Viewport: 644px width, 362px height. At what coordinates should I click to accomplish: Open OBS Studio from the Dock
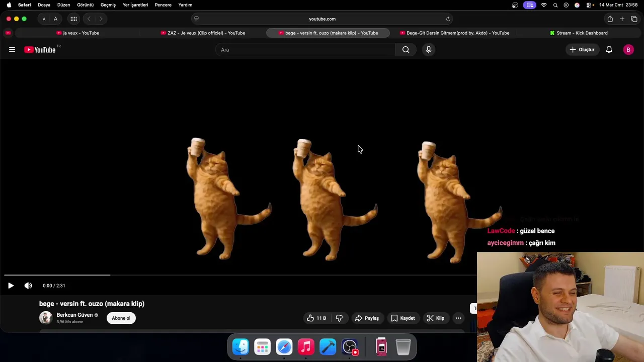pos(350,347)
